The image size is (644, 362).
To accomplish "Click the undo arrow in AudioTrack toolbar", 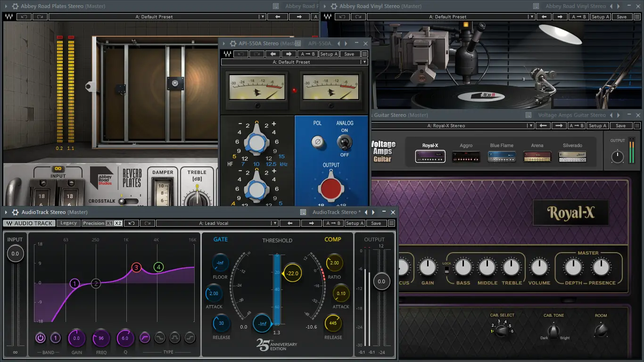I will coord(132,223).
